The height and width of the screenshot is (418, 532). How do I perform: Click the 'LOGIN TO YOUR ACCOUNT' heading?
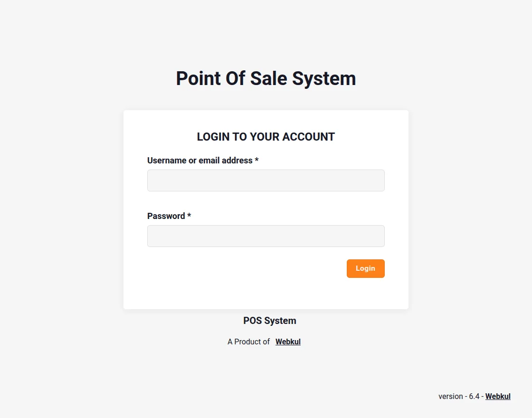click(266, 137)
